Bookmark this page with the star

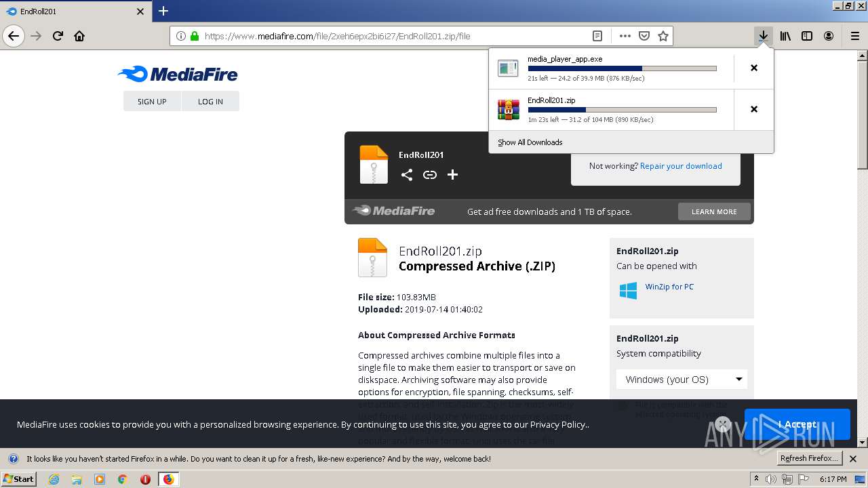[663, 36]
